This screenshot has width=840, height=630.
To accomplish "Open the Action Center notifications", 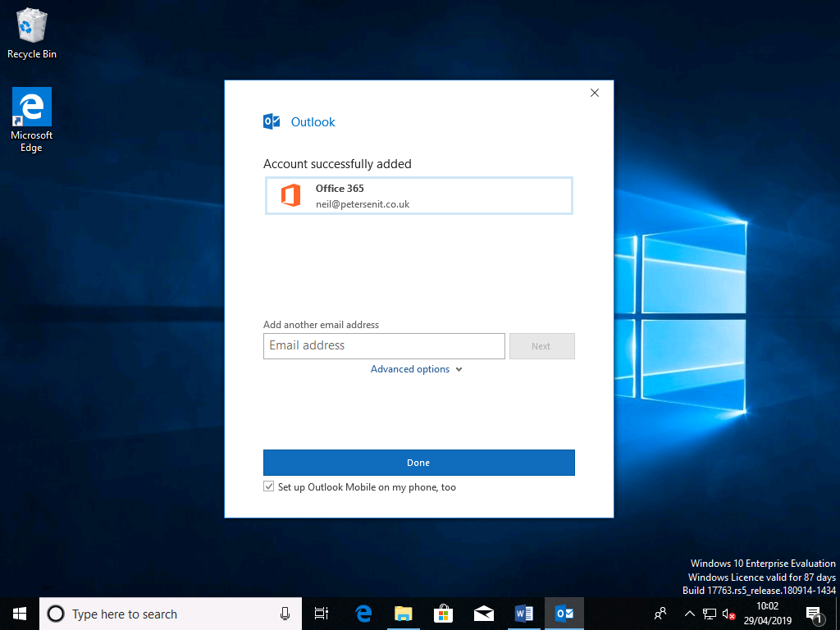I will 815,615.
